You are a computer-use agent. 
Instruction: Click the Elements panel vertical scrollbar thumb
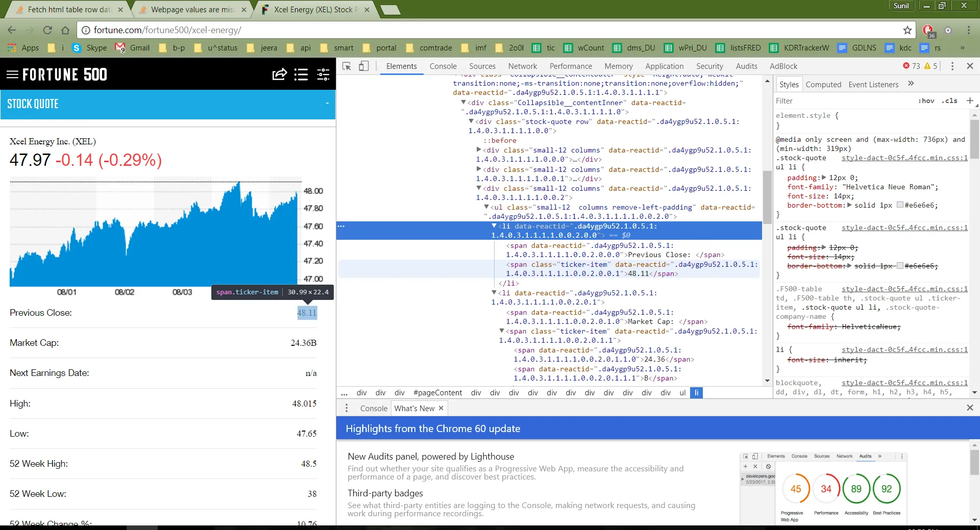(767, 197)
